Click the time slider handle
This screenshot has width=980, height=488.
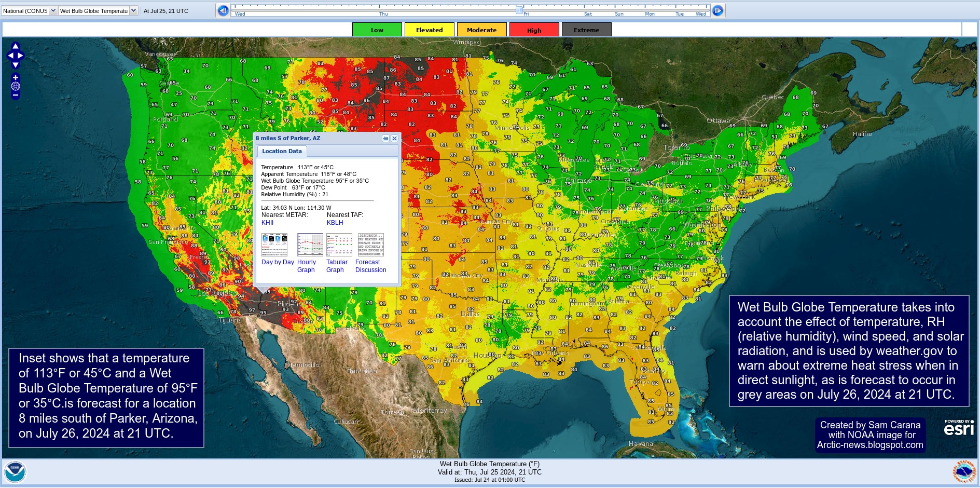click(x=519, y=10)
